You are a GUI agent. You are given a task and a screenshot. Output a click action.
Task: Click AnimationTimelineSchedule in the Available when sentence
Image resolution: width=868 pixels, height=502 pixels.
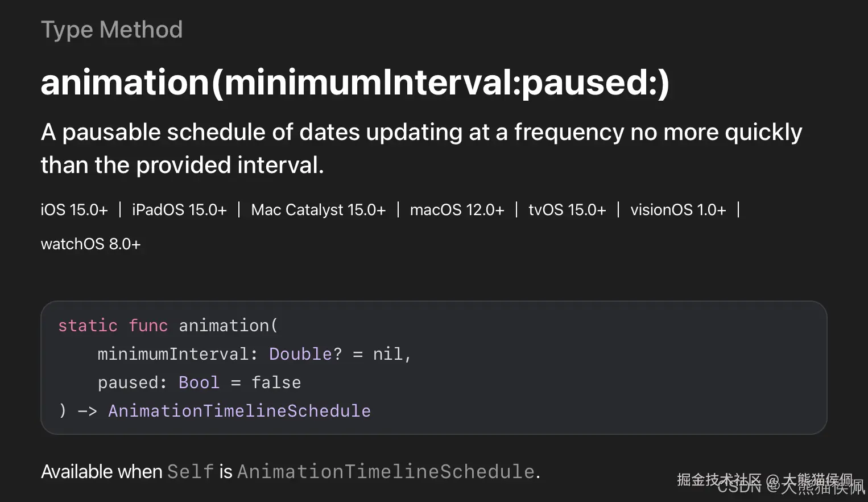click(x=386, y=472)
